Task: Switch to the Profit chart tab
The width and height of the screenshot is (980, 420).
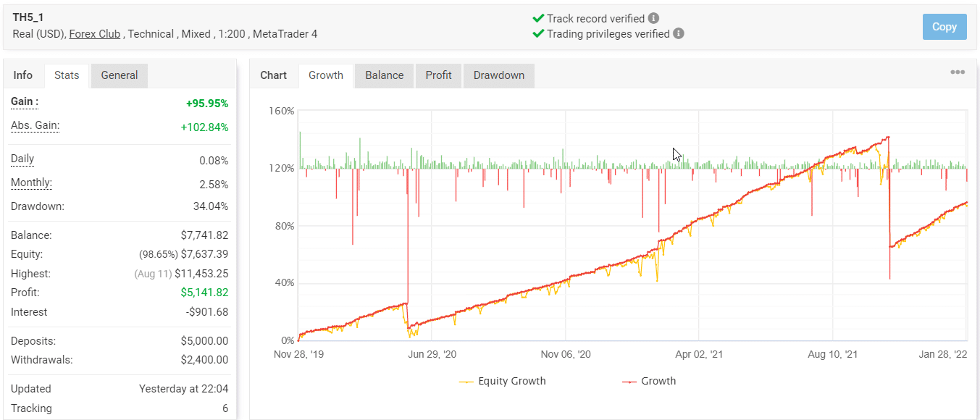Action: [438, 75]
